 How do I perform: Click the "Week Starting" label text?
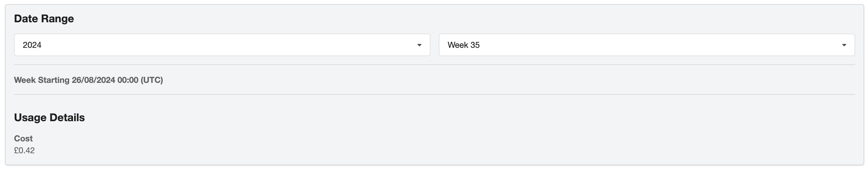click(41, 80)
